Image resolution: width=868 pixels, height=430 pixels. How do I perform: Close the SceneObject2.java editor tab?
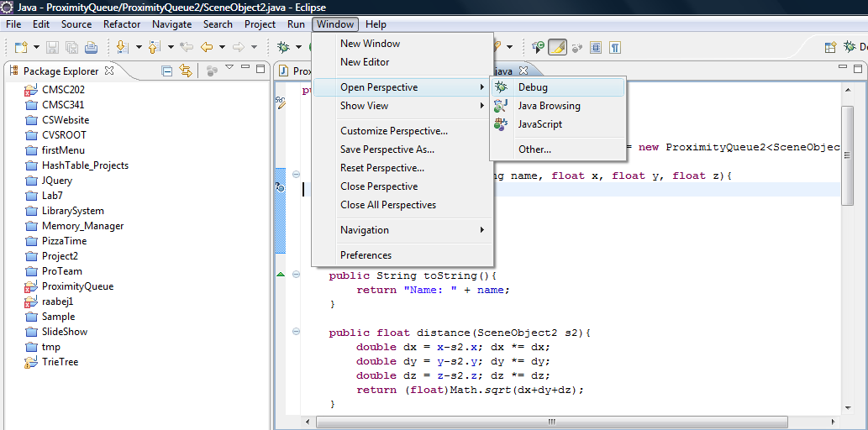523,71
